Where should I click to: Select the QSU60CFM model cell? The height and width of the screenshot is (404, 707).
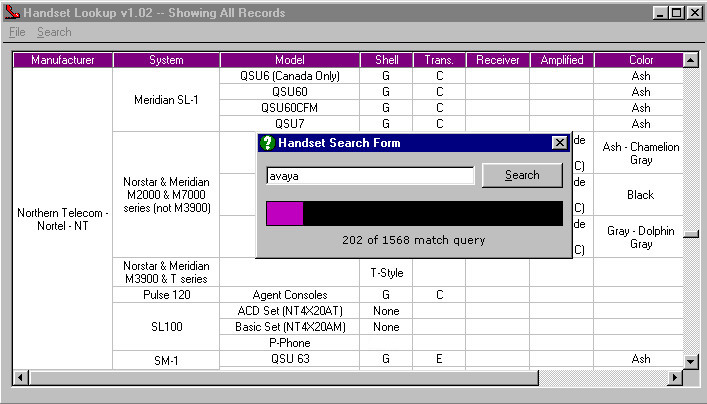click(x=290, y=108)
